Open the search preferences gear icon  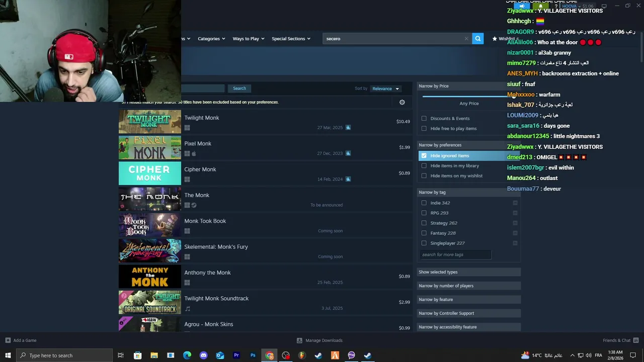(402, 102)
